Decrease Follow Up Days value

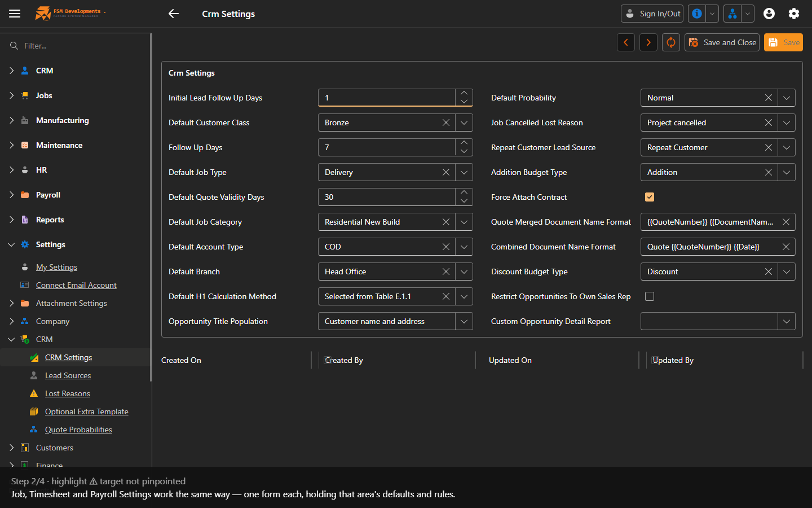point(464,152)
